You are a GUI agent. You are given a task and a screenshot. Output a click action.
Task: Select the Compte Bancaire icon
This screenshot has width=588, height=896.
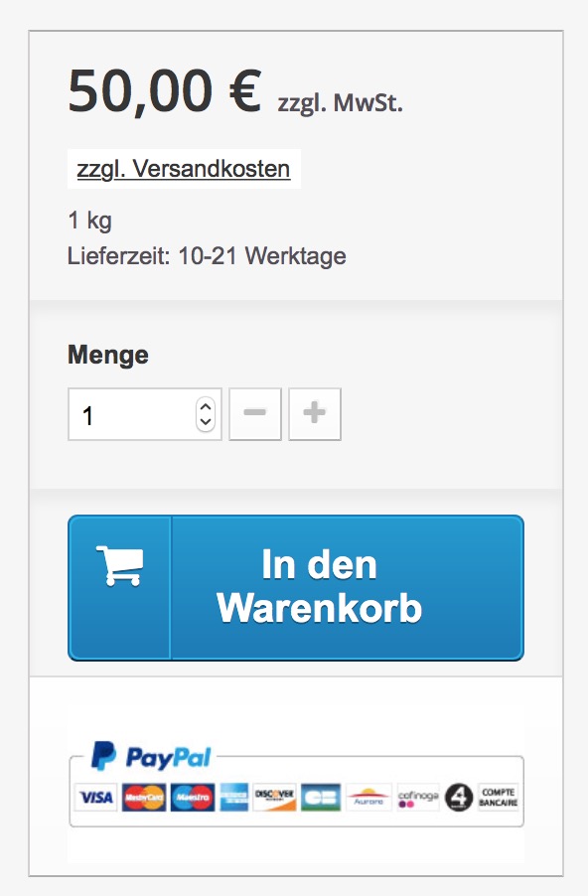499,797
